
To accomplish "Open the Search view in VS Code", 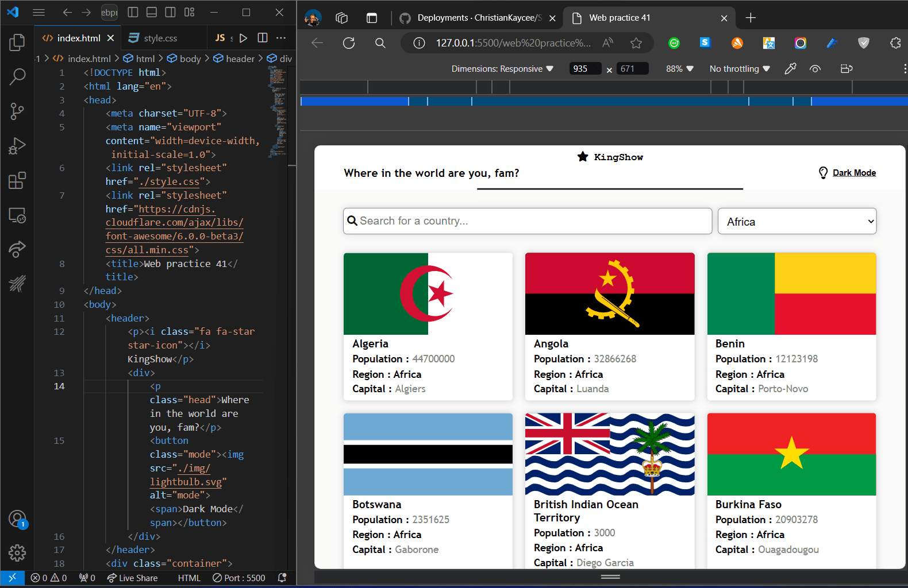I will pyautogui.click(x=17, y=76).
